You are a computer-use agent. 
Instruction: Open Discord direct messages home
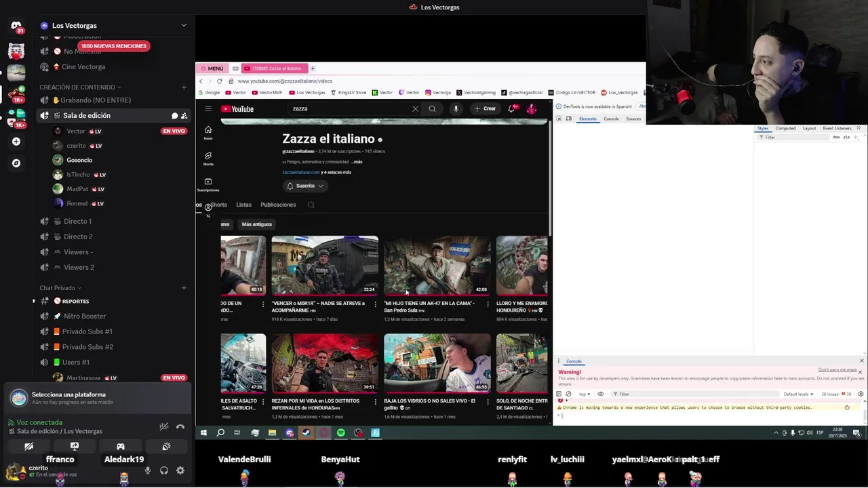pyautogui.click(x=16, y=27)
